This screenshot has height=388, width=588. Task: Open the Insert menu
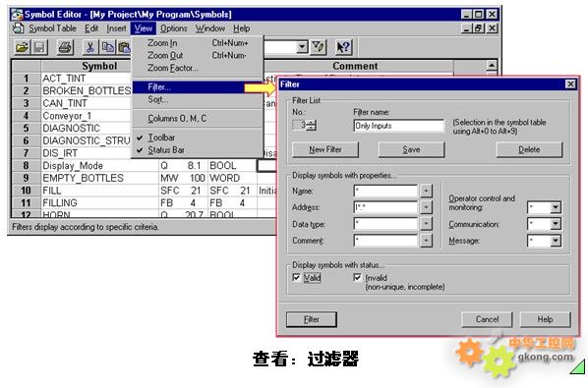pyautogui.click(x=116, y=28)
